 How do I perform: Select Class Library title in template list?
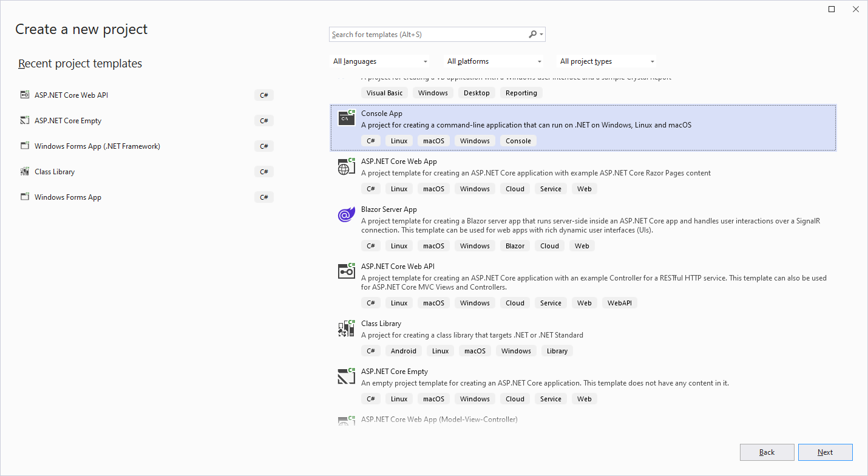pos(381,324)
